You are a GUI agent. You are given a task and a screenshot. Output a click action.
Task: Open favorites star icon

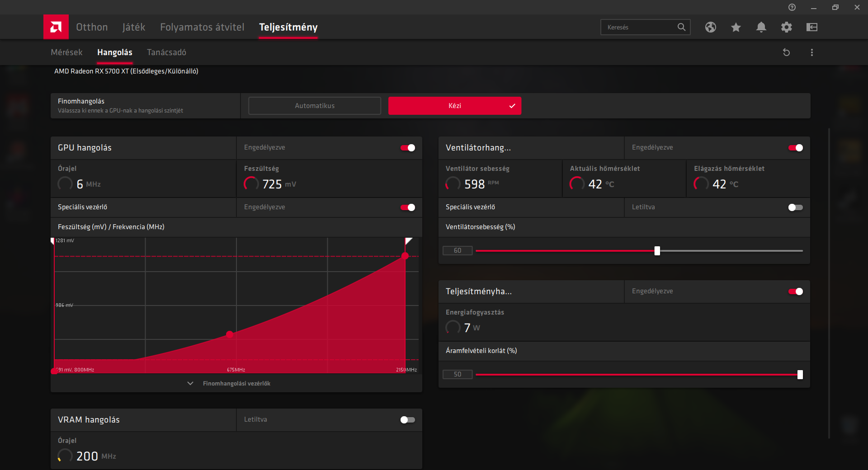pos(736,27)
